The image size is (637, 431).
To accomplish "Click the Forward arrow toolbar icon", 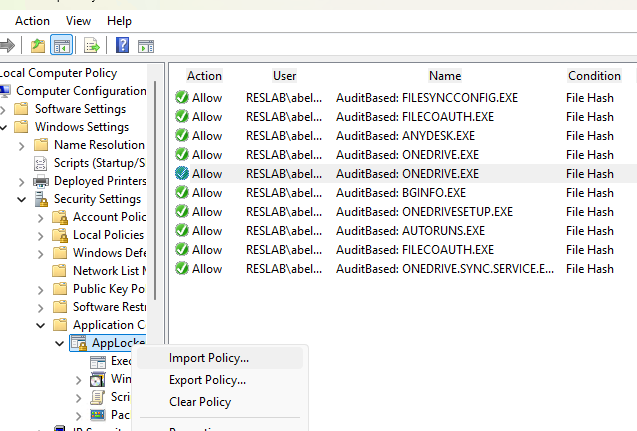I will pos(8,45).
